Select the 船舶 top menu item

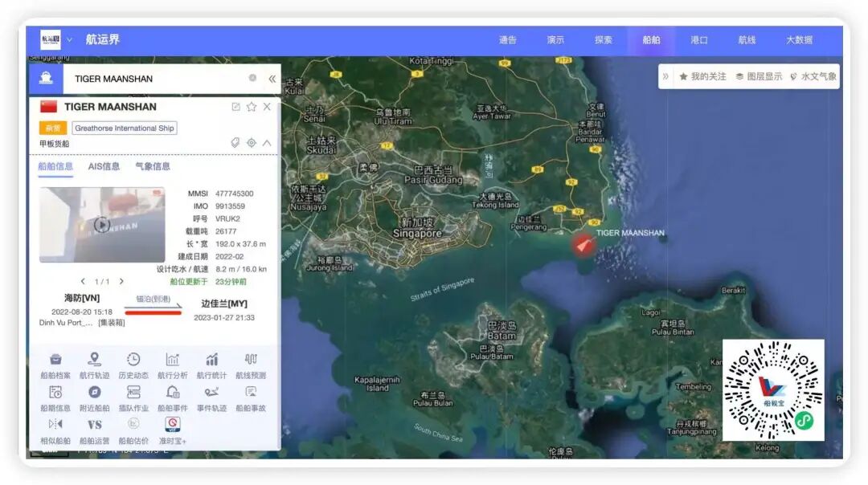[x=651, y=40]
